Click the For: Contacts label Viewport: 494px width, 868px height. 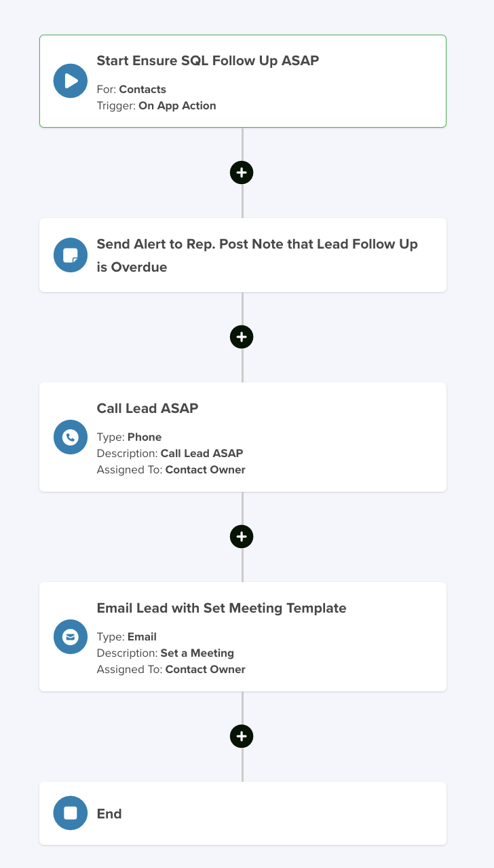(x=132, y=90)
